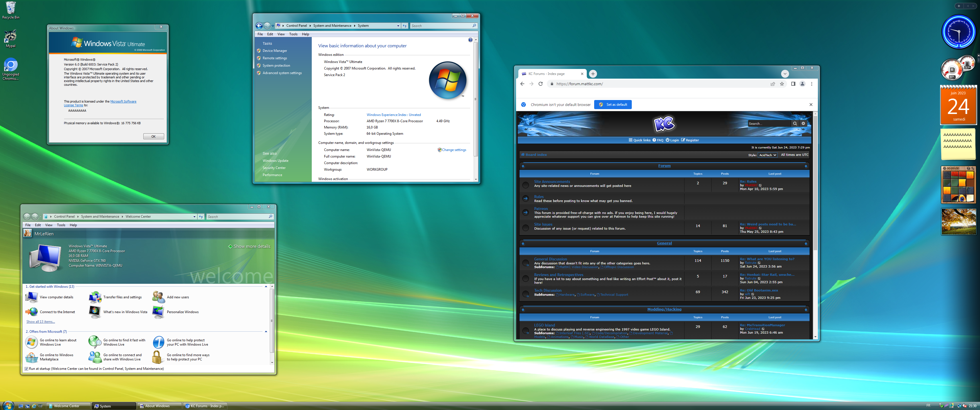Click Show all 13 items link
980x410 pixels.
tap(40, 322)
